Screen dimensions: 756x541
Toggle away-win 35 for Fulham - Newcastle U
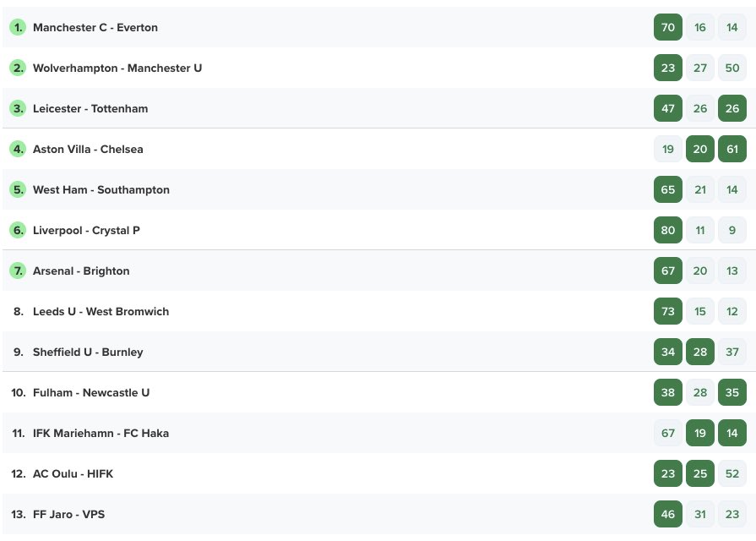[732, 392]
